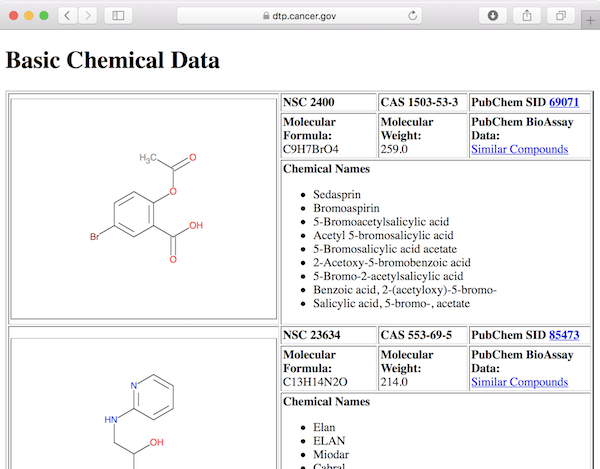
Task: Select the name Sedasprin
Action: point(337,194)
